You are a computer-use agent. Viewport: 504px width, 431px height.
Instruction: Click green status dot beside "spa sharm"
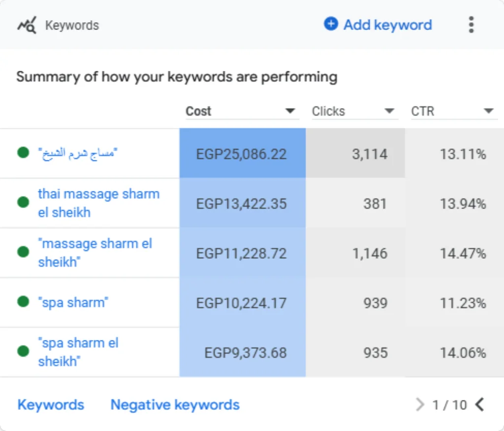(23, 302)
